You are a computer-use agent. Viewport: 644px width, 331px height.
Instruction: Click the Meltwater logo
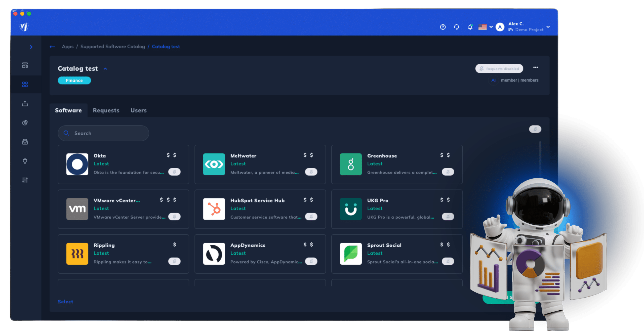pos(214,164)
